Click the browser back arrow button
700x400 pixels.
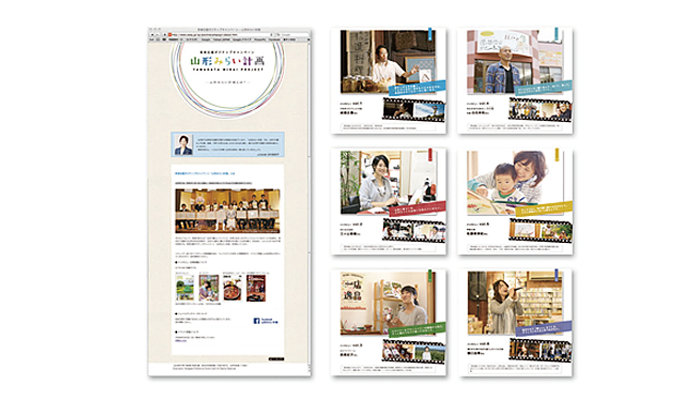tap(153, 35)
